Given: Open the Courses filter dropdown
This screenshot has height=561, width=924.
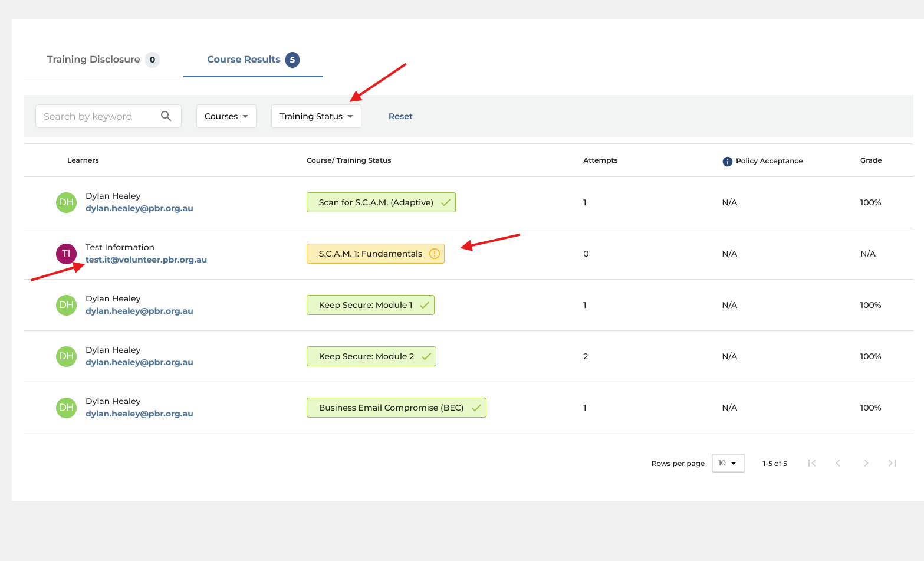Looking at the screenshot, I should click(226, 116).
